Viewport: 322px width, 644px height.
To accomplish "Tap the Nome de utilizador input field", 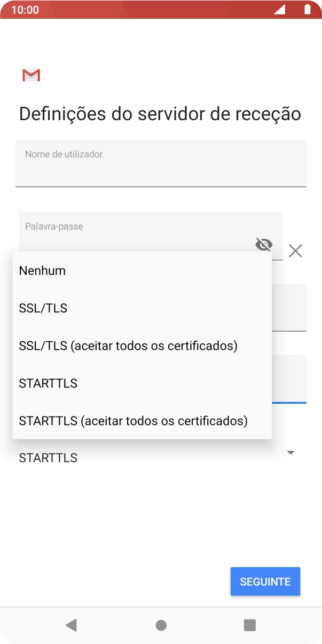I will [160, 163].
